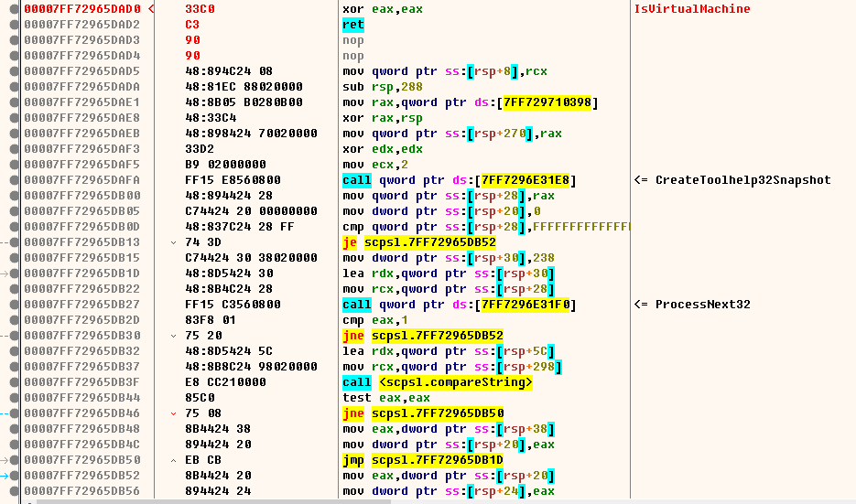Toggle breakpoint dot at address 00007FF72965DB13
This screenshot has height=504, width=856.
tap(15, 242)
